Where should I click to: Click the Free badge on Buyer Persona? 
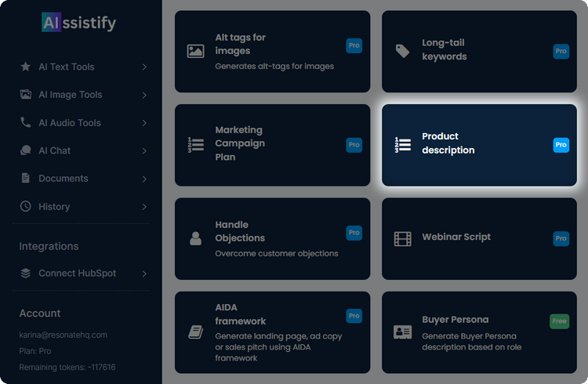click(x=560, y=321)
